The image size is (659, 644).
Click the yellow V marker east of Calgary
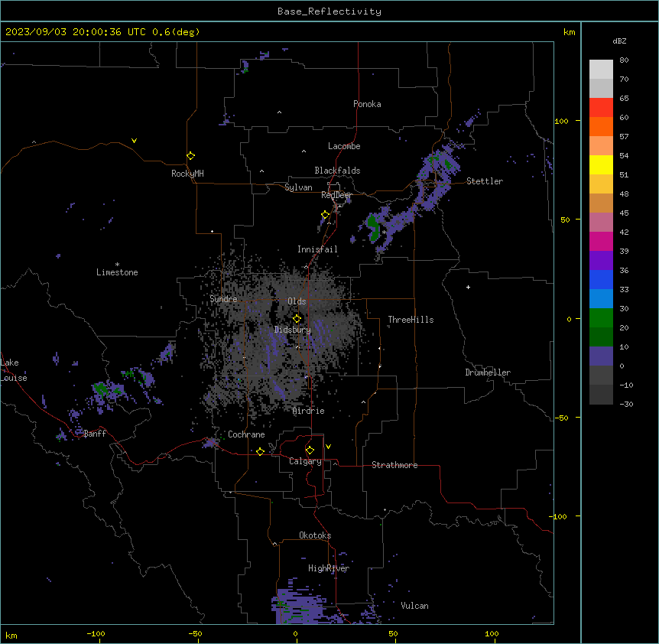pyautogui.click(x=328, y=447)
